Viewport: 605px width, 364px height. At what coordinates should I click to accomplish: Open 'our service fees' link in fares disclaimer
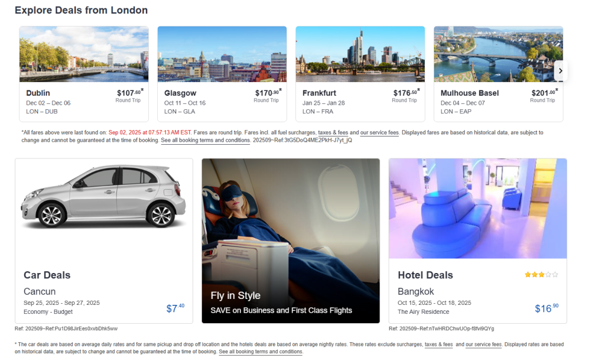[379, 132]
